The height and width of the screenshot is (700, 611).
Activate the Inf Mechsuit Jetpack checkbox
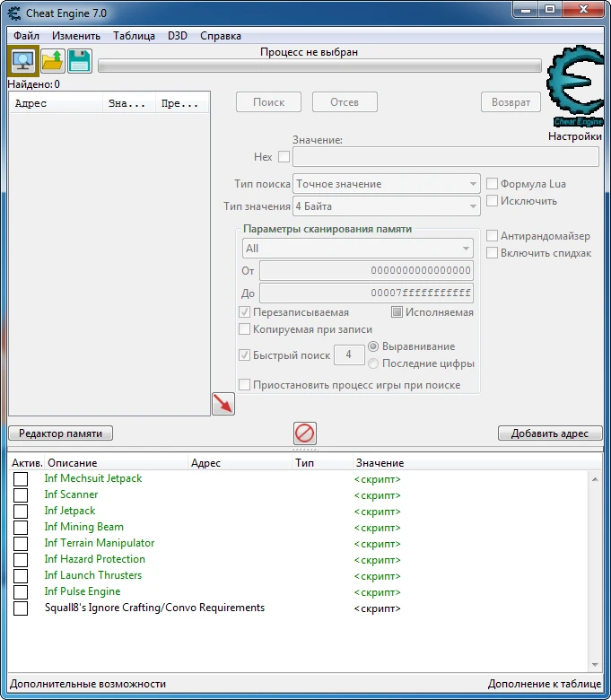tap(21, 479)
